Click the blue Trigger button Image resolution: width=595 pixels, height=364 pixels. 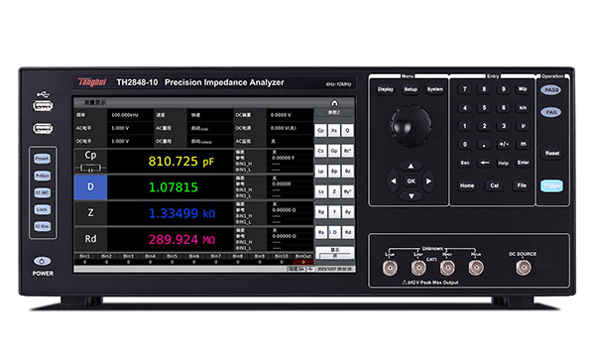tap(551, 185)
